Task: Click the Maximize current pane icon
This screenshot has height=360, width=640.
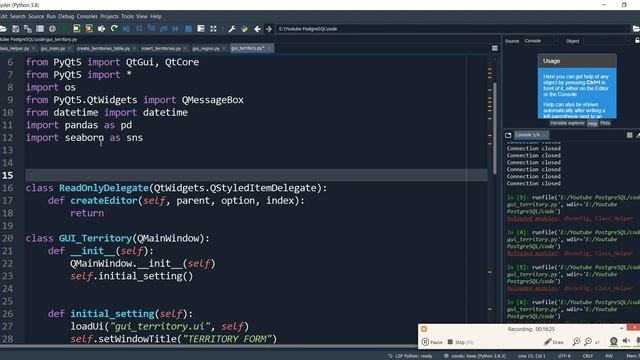Action: tap(213, 29)
